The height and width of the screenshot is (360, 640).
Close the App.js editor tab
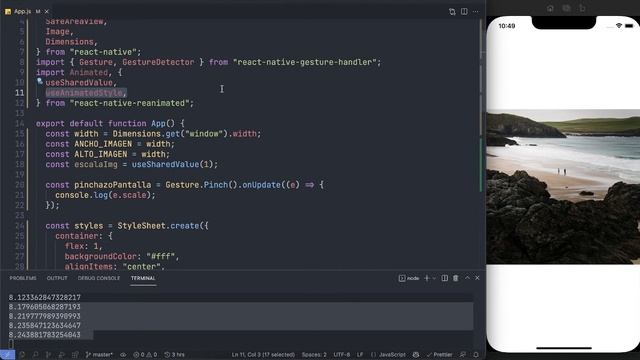click(47, 11)
